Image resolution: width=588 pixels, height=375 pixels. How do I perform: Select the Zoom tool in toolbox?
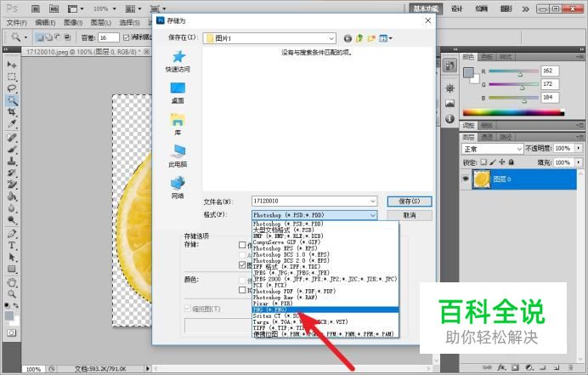click(12, 294)
